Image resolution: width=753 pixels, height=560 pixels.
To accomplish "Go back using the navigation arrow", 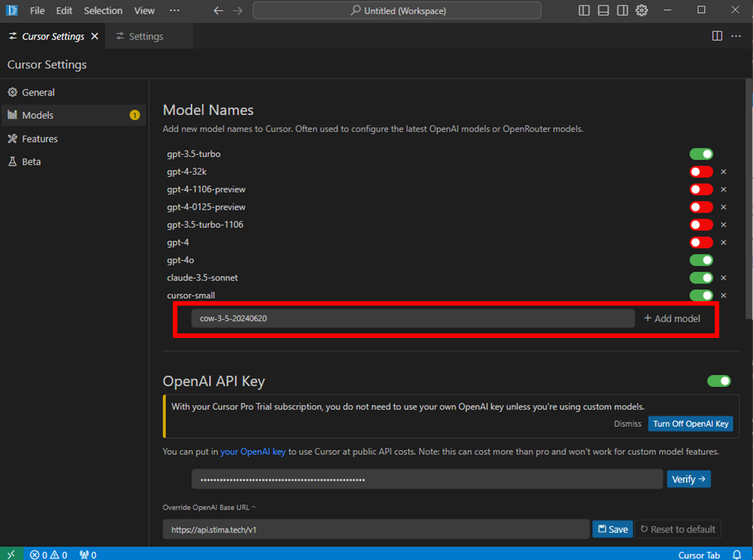I will tap(218, 11).
